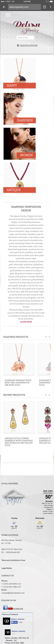Open the browser tabs counter
Screen dimensions: 54x644
[x=44, y=7]
